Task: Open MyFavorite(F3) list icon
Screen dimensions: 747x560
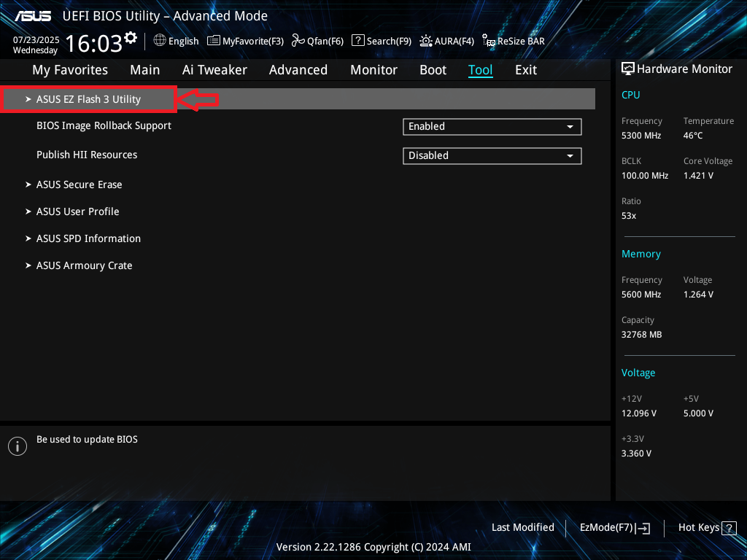Action: (214, 41)
